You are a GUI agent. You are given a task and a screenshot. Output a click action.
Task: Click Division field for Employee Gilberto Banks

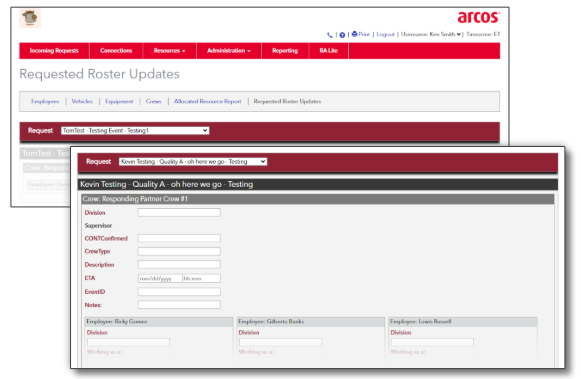[280, 342]
